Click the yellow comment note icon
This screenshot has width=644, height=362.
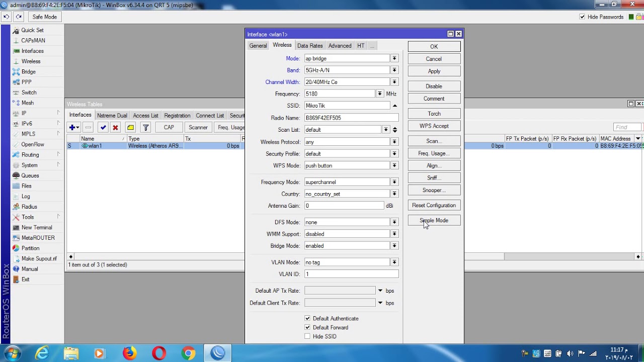131,128
